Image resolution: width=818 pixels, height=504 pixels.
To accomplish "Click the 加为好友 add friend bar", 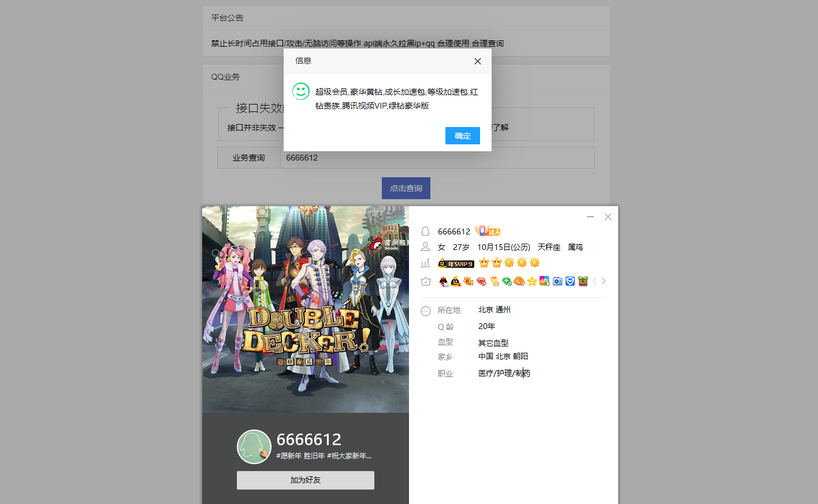I will (x=305, y=480).
